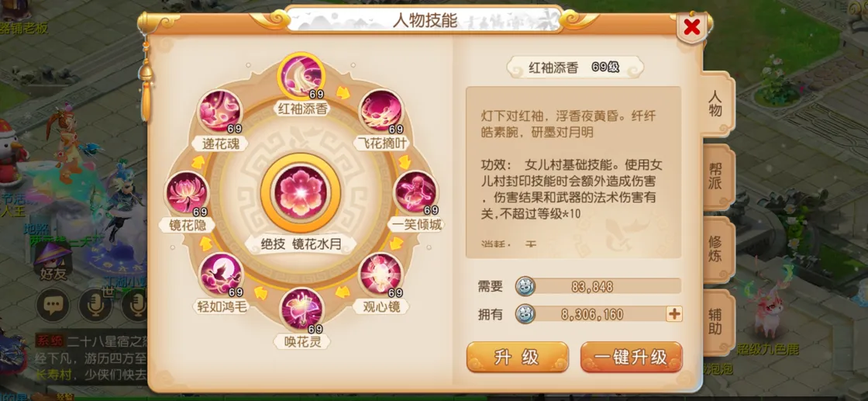The image size is (868, 401).
Task: Switch to the 人物 tab
Action: click(x=717, y=104)
